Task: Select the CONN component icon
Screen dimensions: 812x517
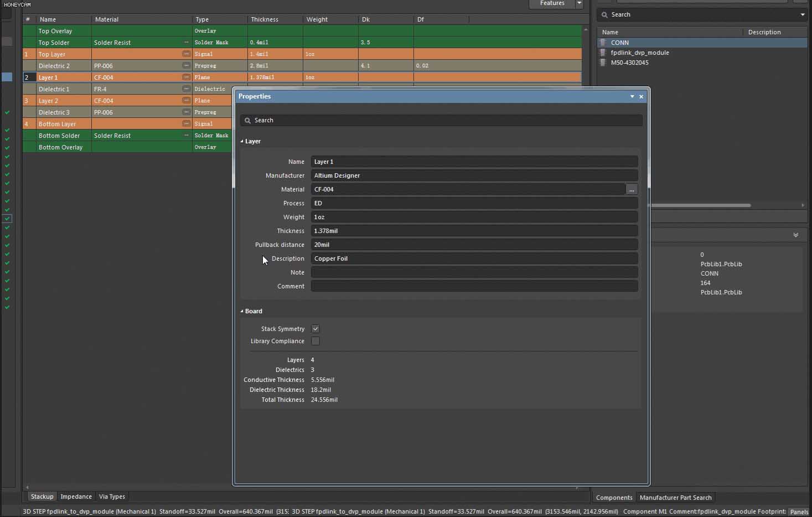Action: pos(603,43)
